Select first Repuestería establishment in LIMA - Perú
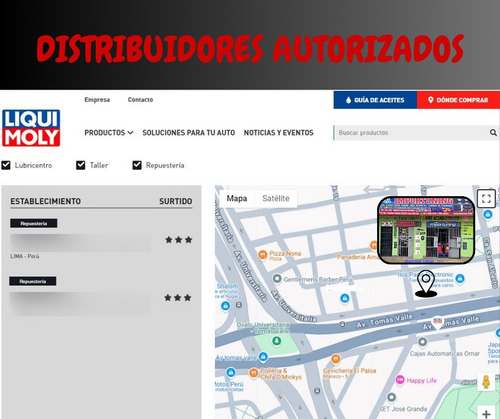Viewport: 500px width, 419px height. 101,240
